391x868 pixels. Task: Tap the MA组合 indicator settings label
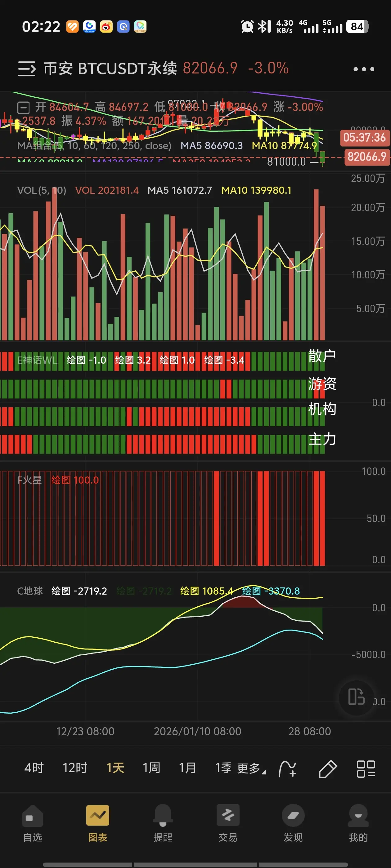pyautogui.click(x=94, y=146)
